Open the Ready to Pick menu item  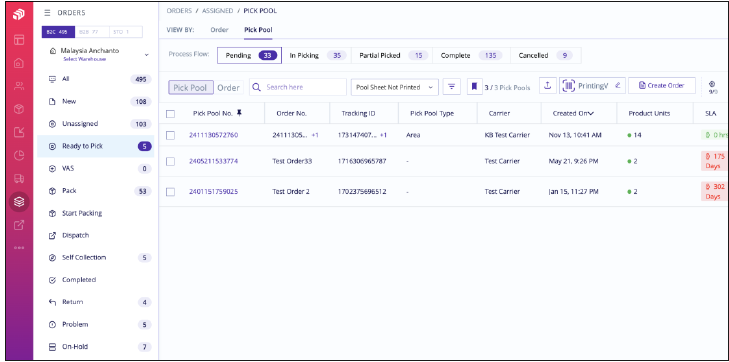click(95, 146)
